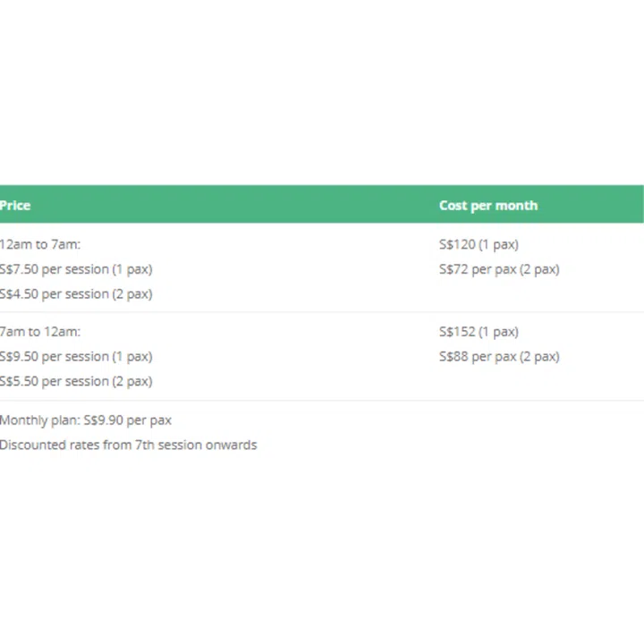Click the blank white area above the table header
The width and height of the screenshot is (644, 644).
coord(322,98)
